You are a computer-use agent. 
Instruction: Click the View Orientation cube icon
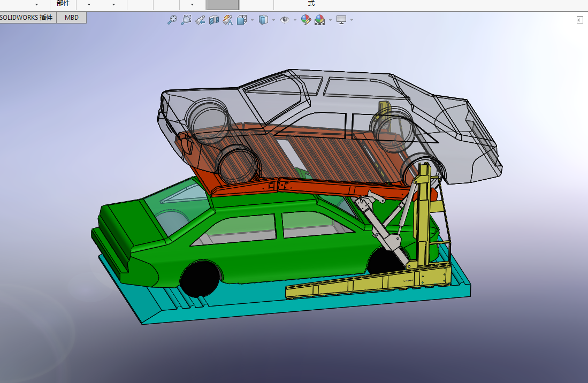pyautogui.click(x=241, y=20)
